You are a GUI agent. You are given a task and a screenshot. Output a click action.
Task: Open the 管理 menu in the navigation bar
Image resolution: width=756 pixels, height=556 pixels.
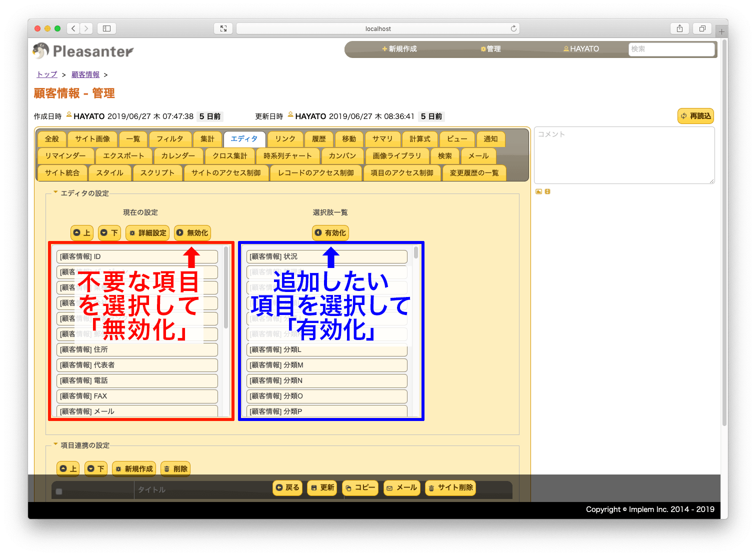click(490, 48)
